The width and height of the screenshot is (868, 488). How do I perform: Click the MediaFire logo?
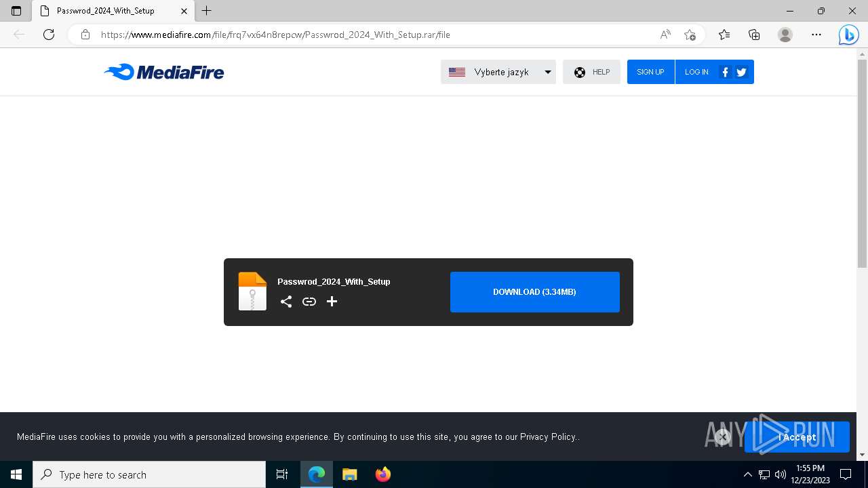pyautogui.click(x=163, y=72)
